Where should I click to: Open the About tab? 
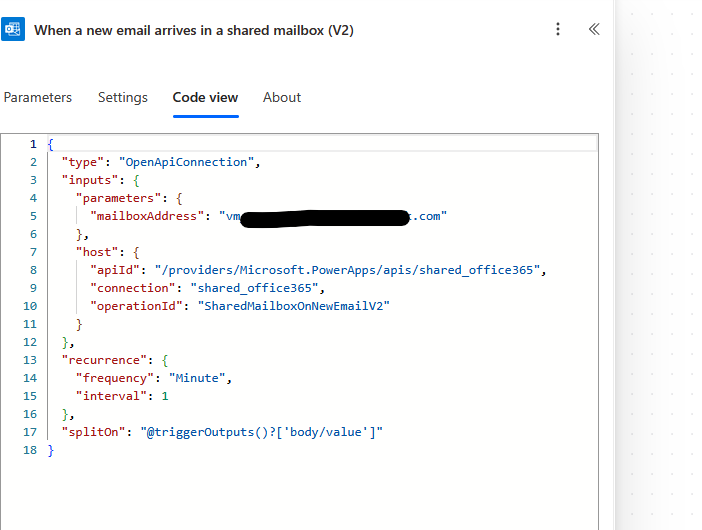[x=282, y=98]
